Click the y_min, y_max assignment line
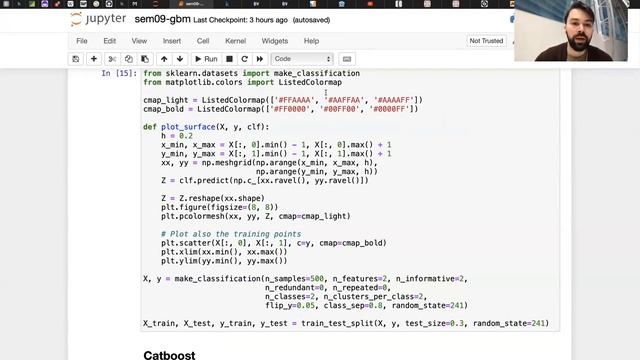The width and height of the screenshot is (640, 360). pos(276,154)
